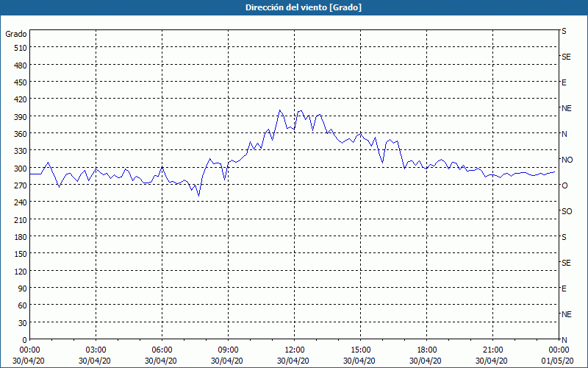588x368 pixels.
Task: Click the 'NO' compass direction label
Action: click(567, 160)
